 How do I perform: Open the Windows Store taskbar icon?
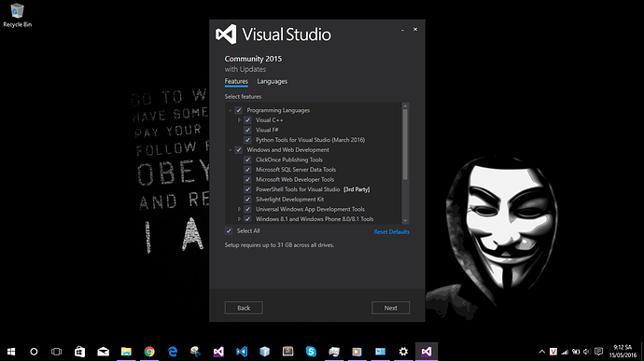[x=79, y=352]
